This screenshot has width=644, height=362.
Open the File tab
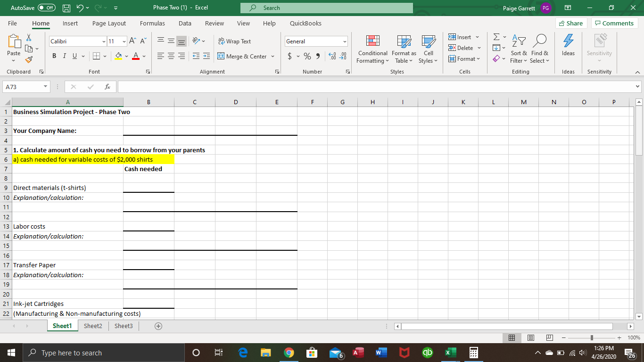13,23
